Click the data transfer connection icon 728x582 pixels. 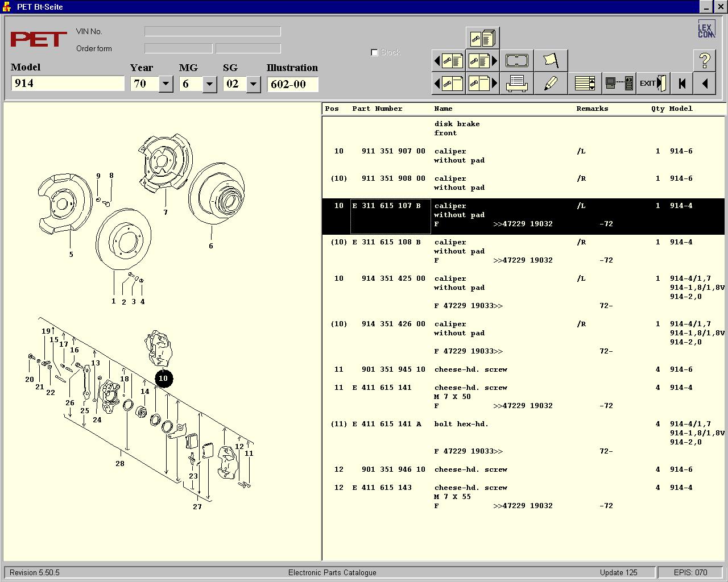tap(619, 84)
